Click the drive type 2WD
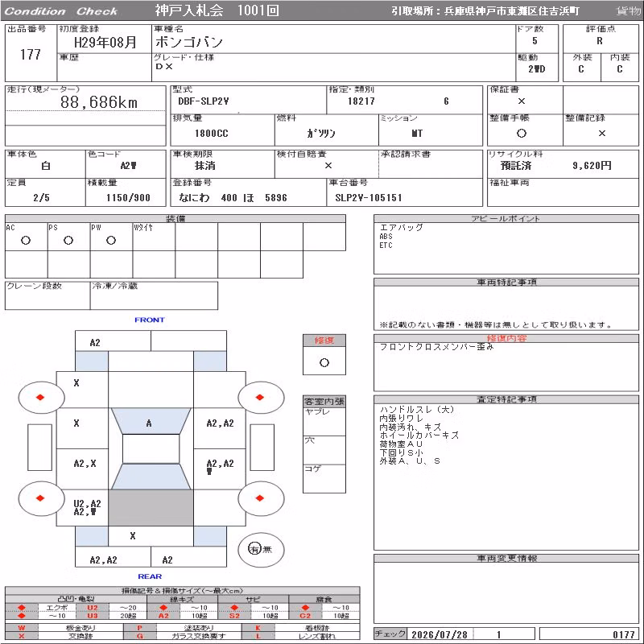This screenshot has height=644, width=644. 537,69
